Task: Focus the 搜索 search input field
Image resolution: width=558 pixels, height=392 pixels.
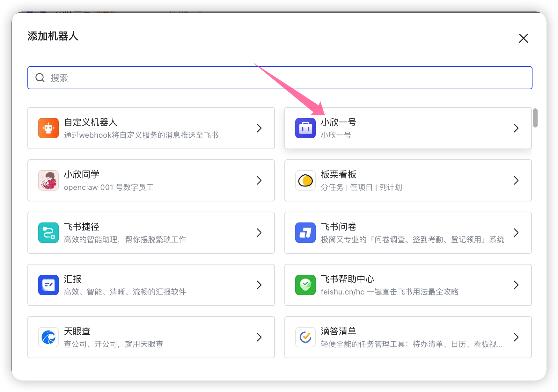Action: pos(287,78)
